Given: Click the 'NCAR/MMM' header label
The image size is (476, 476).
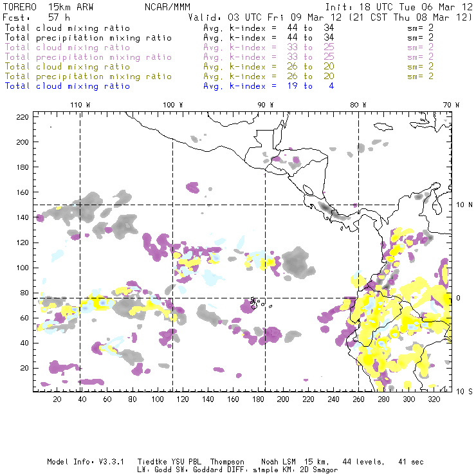Looking at the screenshot, I should click(168, 7).
